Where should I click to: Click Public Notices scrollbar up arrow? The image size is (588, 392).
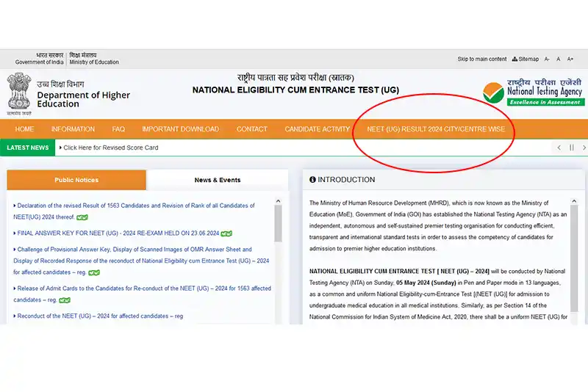click(278, 201)
